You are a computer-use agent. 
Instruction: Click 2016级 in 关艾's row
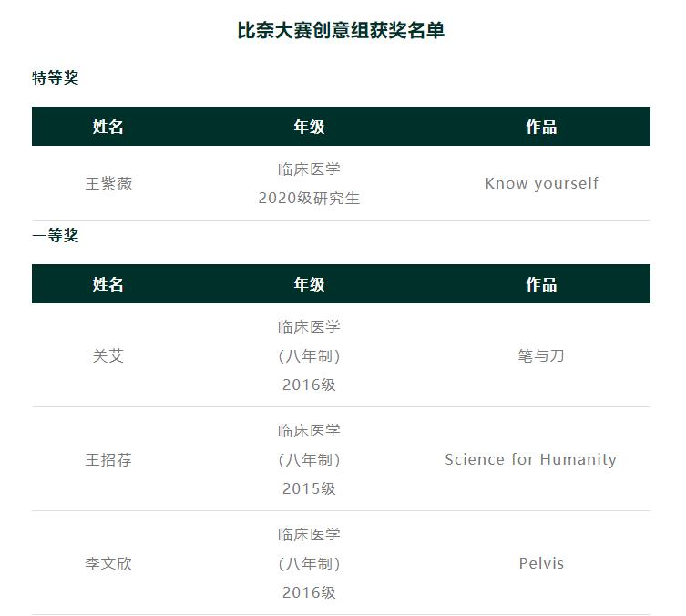pos(309,385)
